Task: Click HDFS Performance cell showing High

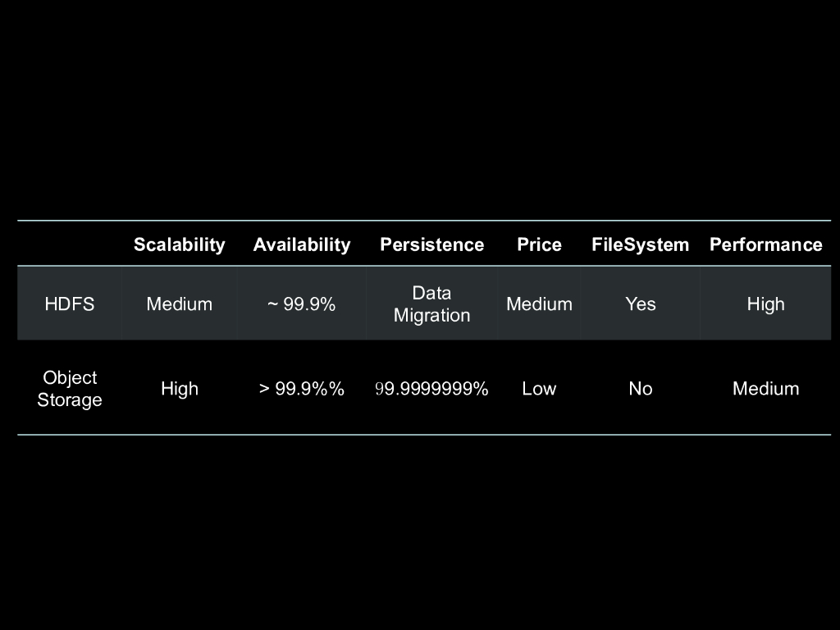Action: pos(765,304)
